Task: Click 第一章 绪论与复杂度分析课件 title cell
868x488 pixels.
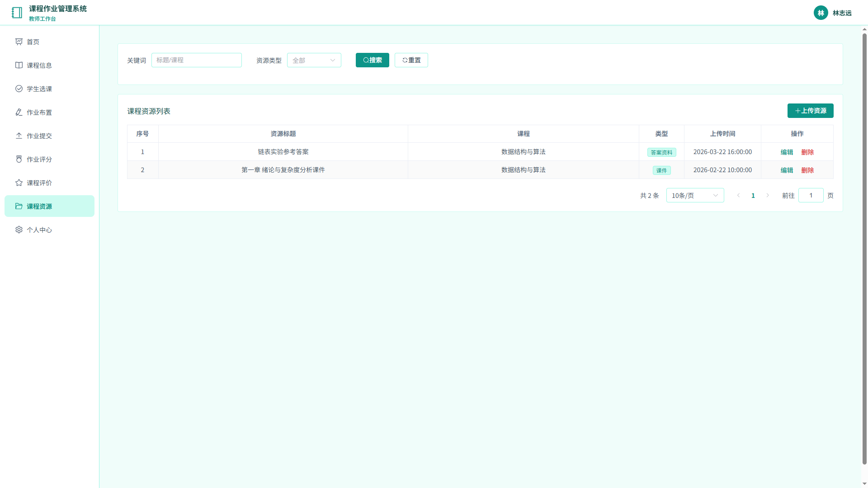Action: tap(283, 170)
